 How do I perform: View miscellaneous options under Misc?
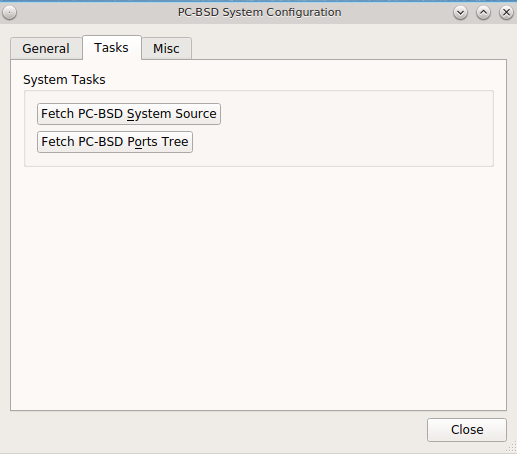pyautogui.click(x=166, y=49)
